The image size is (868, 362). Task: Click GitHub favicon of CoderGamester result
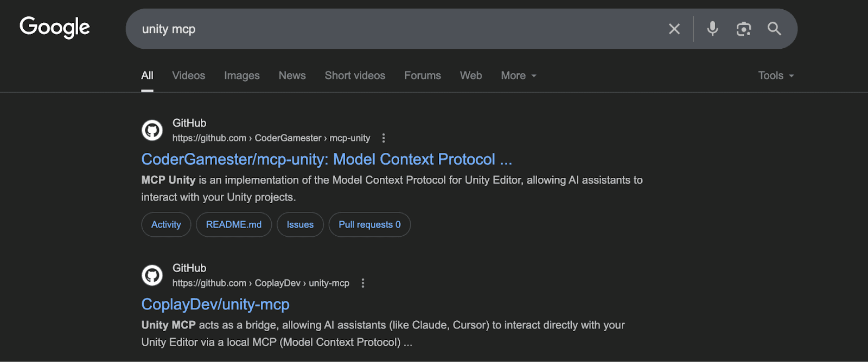pos(152,131)
